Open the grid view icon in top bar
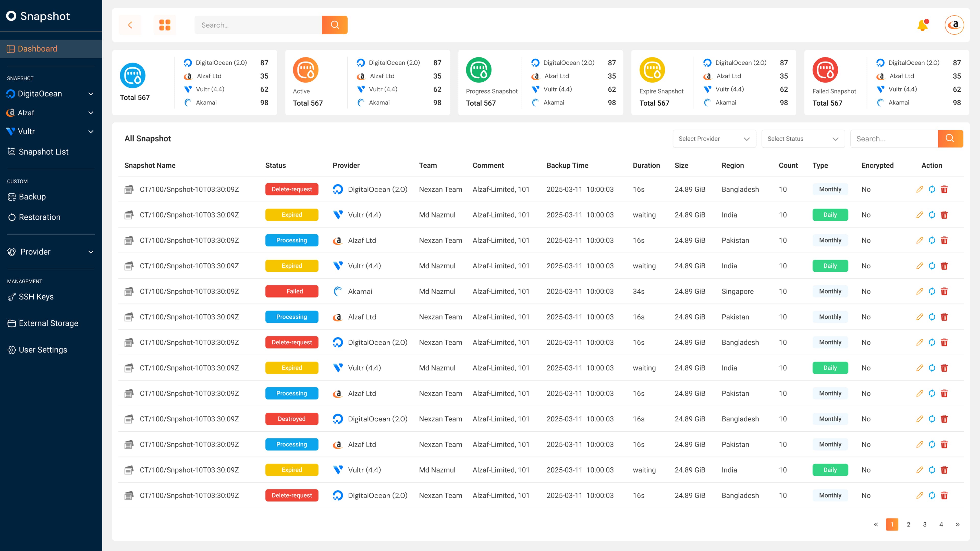This screenshot has height=551, width=980. [164, 25]
